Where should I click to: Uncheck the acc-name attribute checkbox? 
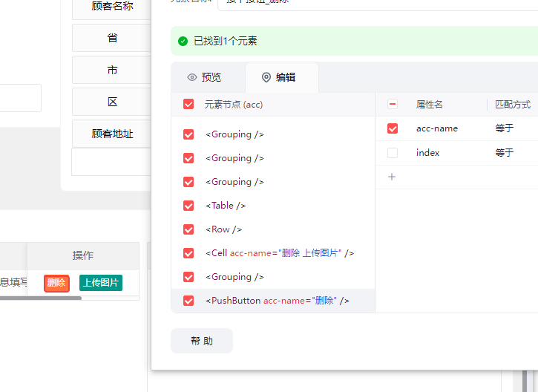click(x=393, y=128)
